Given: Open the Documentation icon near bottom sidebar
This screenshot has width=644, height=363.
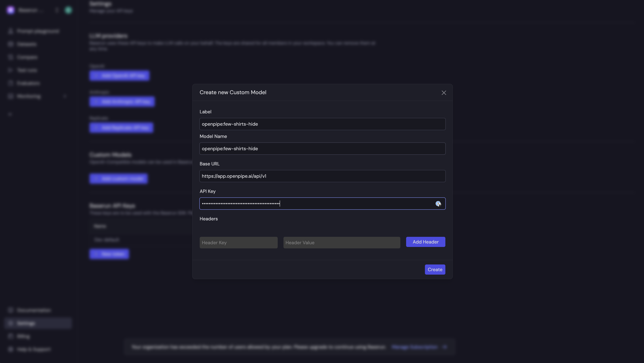Looking at the screenshot, I should point(10,310).
